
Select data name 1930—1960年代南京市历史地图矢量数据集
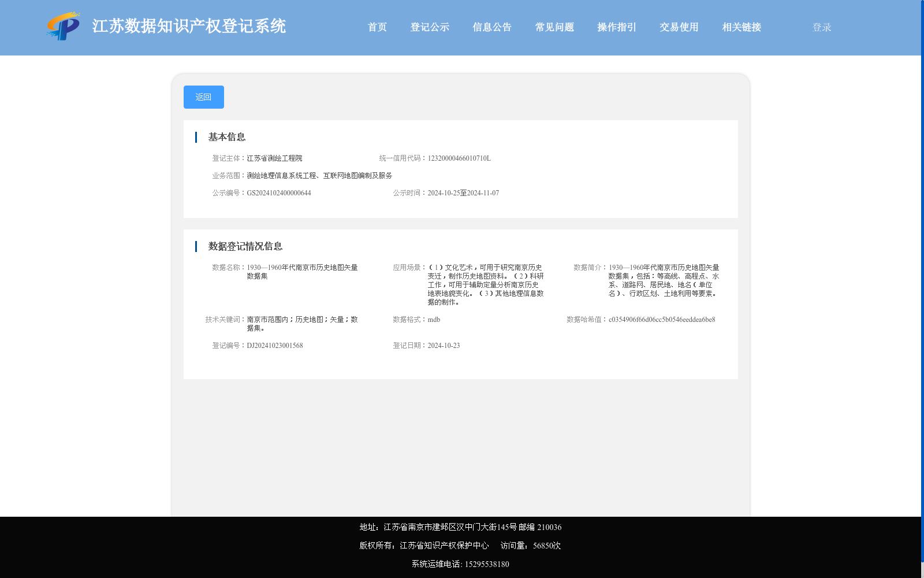coord(302,272)
